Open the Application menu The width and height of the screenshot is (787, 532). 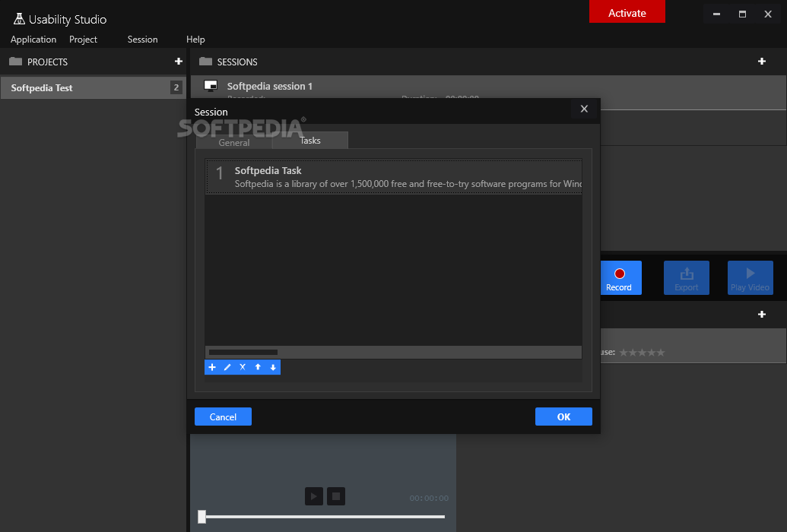click(33, 40)
